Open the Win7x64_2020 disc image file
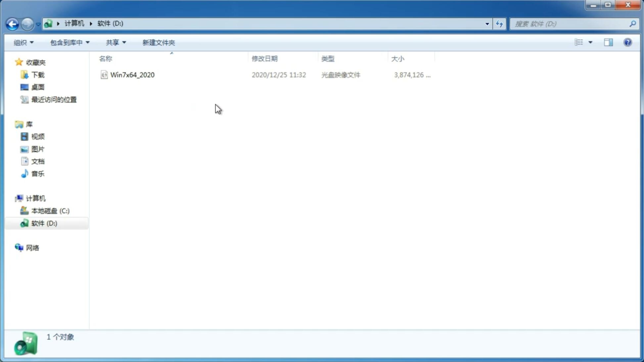Screen dimensions: 644x362 click(x=133, y=75)
